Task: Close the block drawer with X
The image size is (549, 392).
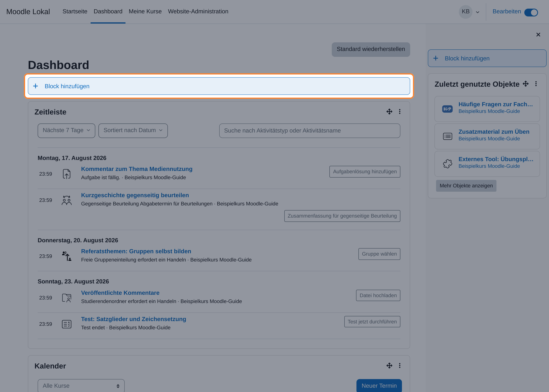Action: [x=538, y=34]
